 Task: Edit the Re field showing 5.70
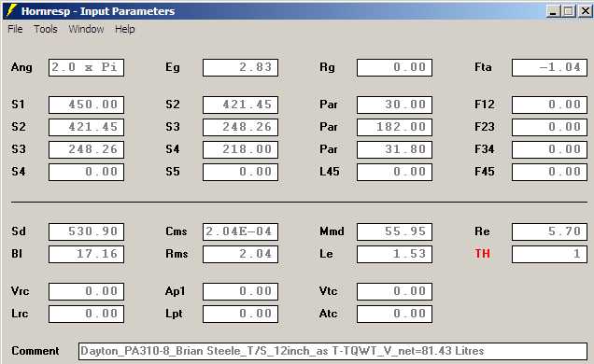click(x=550, y=231)
